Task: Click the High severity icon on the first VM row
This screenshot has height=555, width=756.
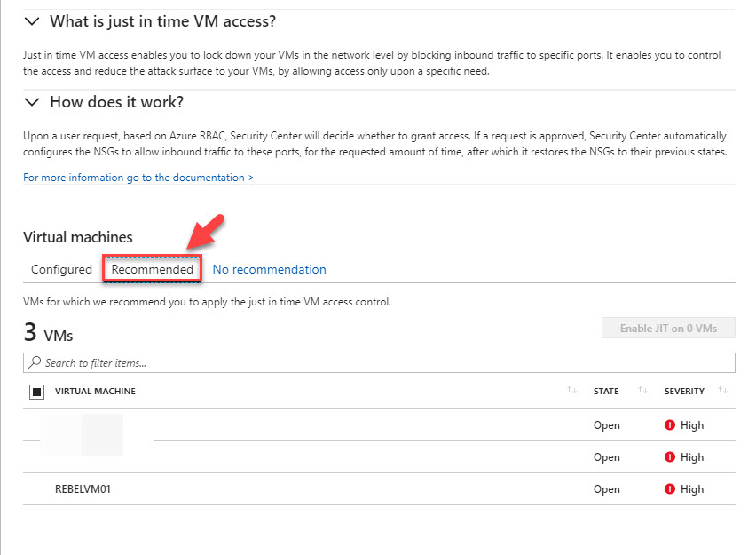Action: pos(668,425)
